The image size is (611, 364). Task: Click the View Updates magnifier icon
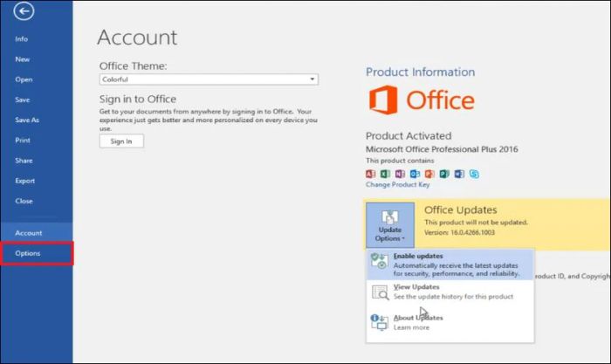(380, 292)
